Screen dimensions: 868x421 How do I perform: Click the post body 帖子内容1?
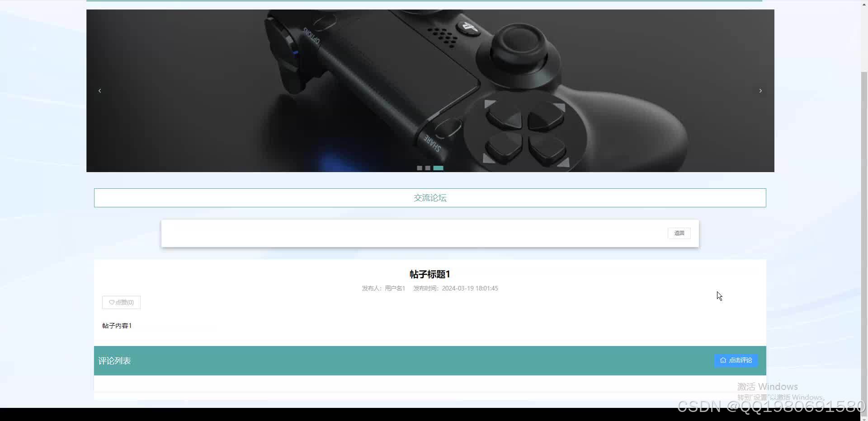[117, 326]
